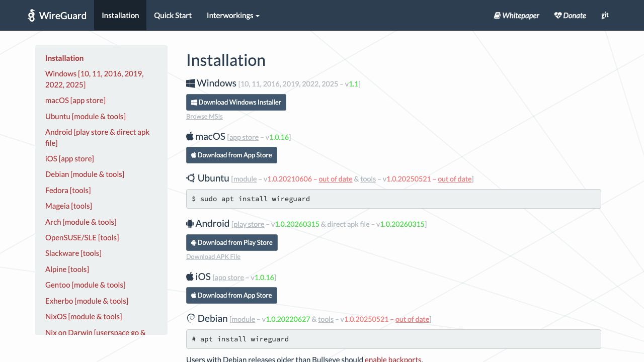The width and height of the screenshot is (644, 362).
Task: Click Ubuntu module out of date link
Action: (x=336, y=179)
